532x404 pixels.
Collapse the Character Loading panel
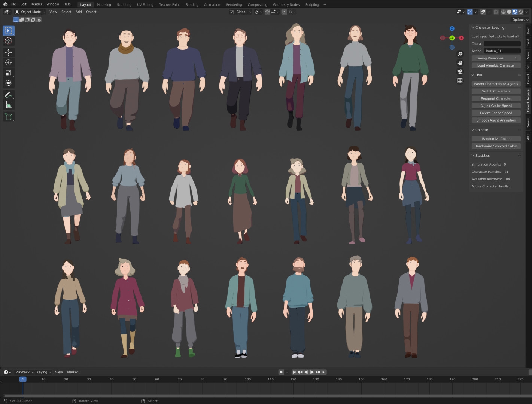pyautogui.click(x=473, y=28)
